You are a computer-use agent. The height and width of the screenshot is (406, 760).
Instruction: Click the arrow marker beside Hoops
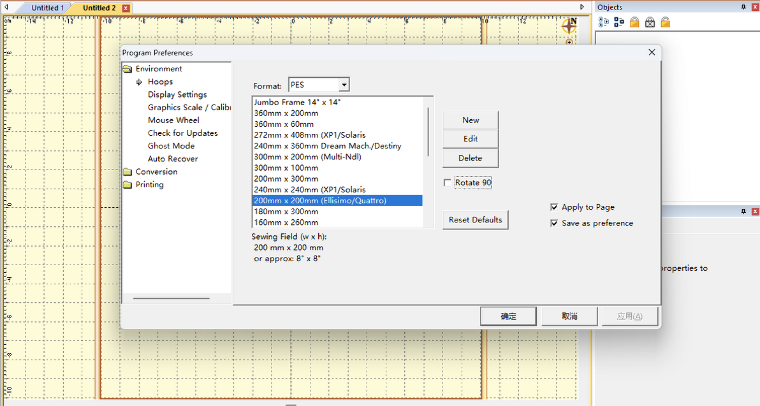point(139,82)
